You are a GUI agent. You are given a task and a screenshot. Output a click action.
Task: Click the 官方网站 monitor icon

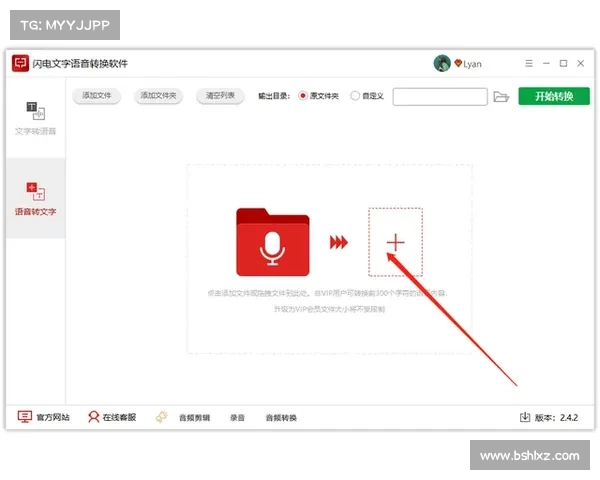[x=25, y=417]
